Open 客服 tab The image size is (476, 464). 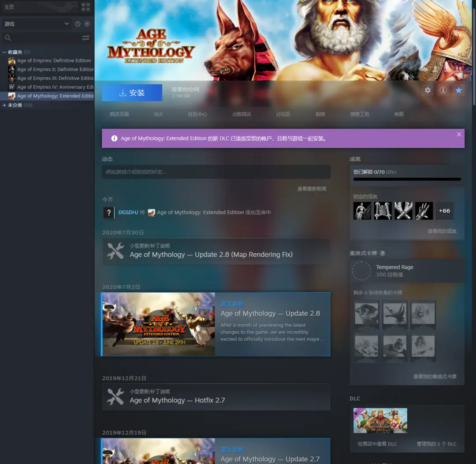(398, 114)
